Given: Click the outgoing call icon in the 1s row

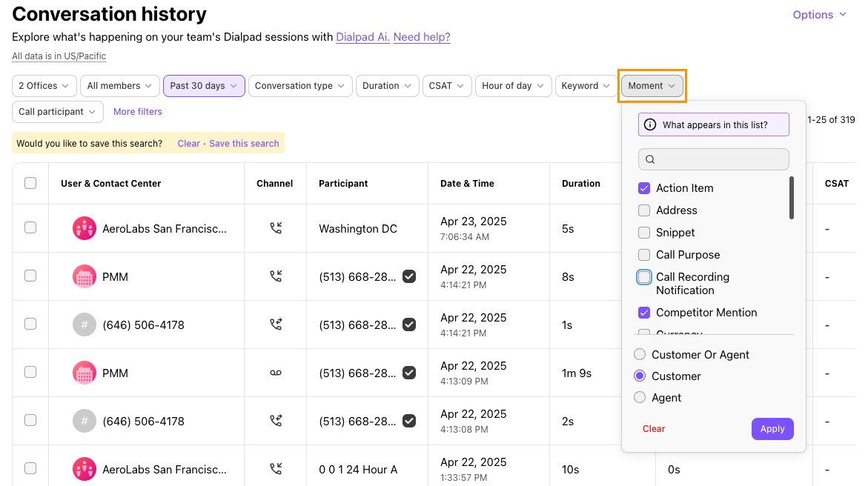Looking at the screenshot, I should pos(276,324).
